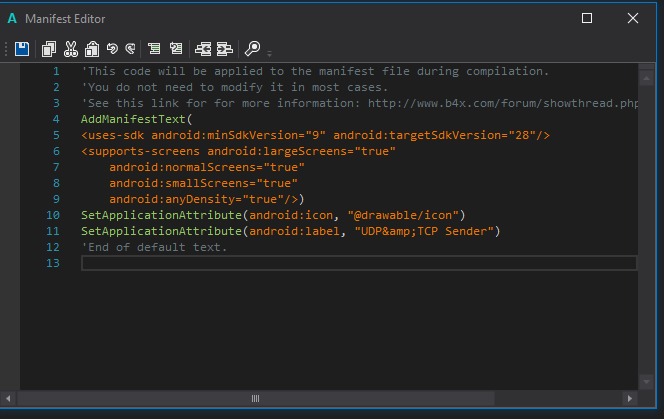The image size is (664, 419).
Task: Open find with the magnifier icon
Action: click(x=252, y=48)
